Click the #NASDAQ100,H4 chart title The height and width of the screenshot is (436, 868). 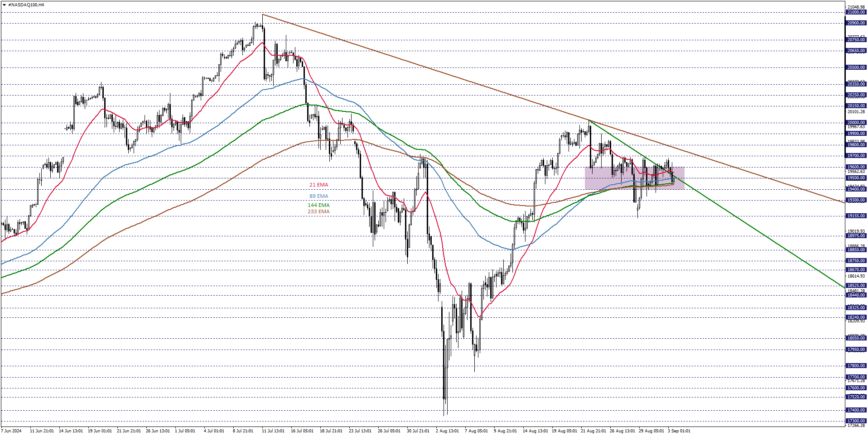[x=26, y=5]
